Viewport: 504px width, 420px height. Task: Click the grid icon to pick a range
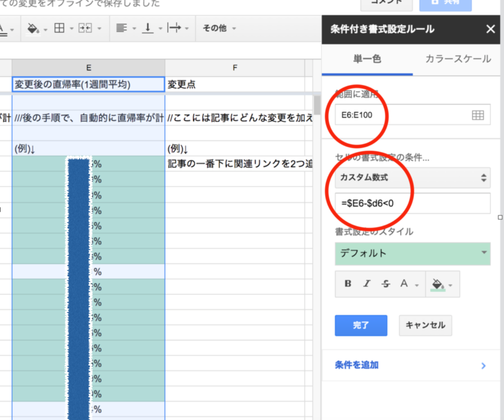click(x=480, y=114)
